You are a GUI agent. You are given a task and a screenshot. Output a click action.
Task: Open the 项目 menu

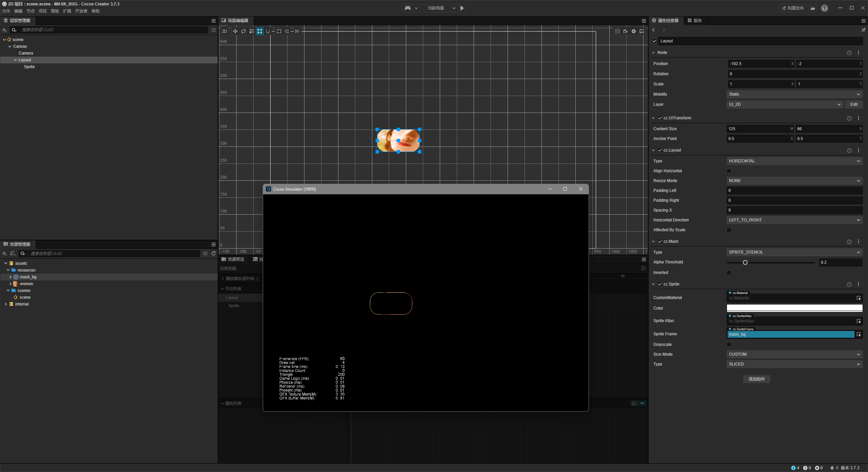point(42,11)
